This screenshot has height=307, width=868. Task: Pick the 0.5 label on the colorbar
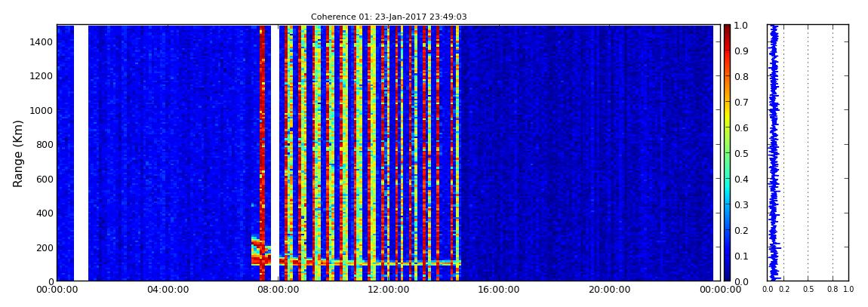coord(741,153)
